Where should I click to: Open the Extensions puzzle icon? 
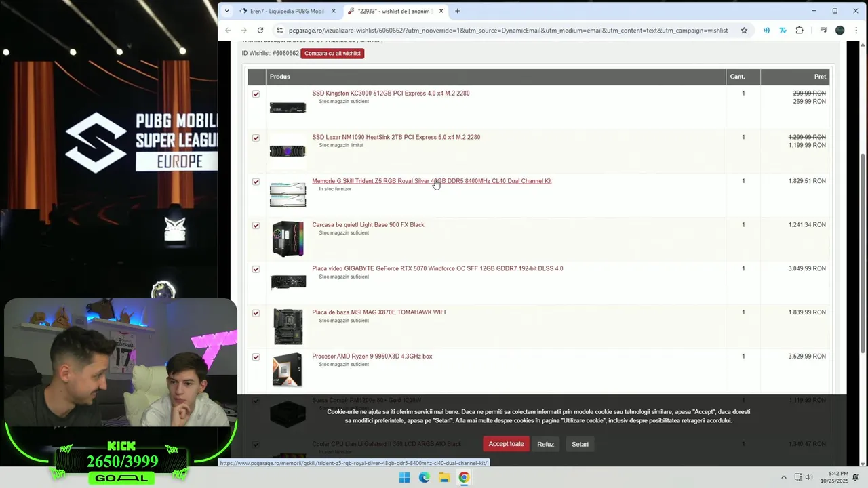[x=800, y=30]
